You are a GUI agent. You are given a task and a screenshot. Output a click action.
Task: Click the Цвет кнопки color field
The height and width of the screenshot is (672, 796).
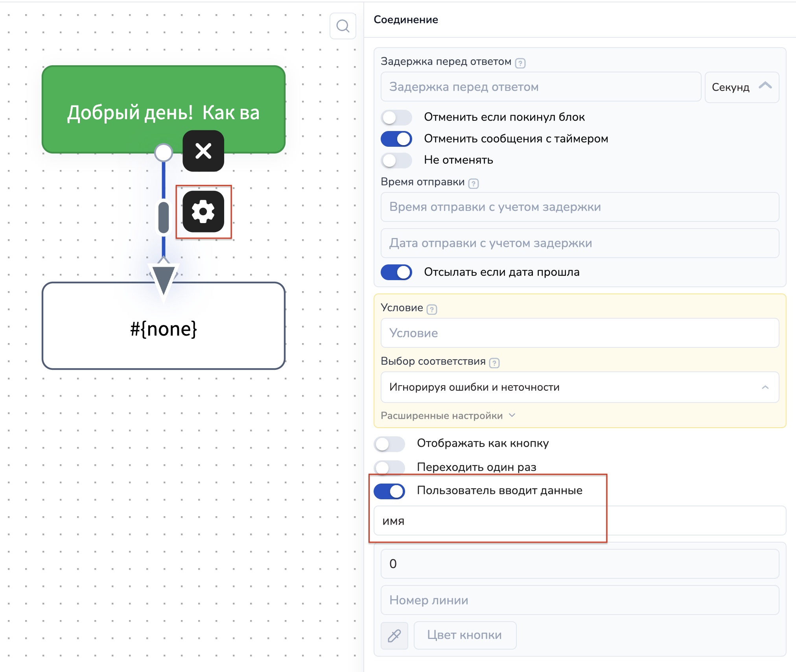point(465,635)
